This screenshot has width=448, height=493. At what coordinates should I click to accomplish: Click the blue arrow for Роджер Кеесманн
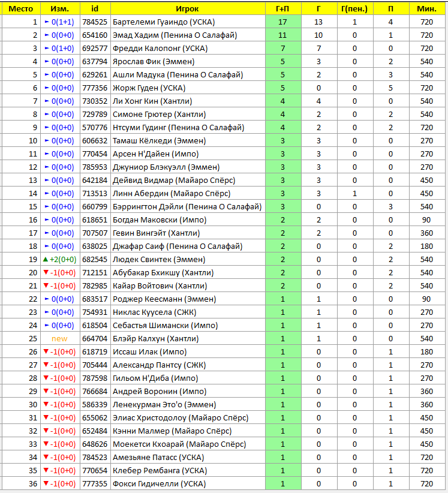47,299
